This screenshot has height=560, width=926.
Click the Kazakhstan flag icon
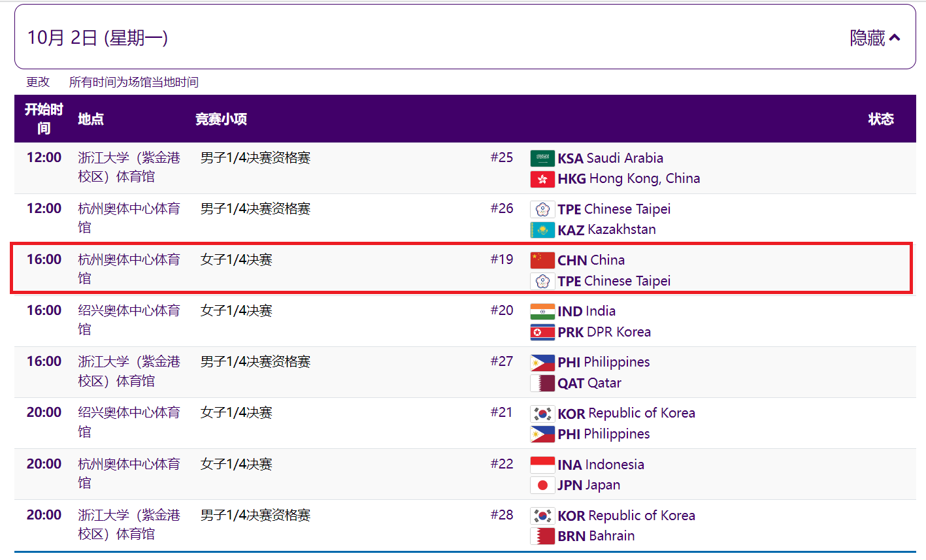pyautogui.click(x=542, y=230)
